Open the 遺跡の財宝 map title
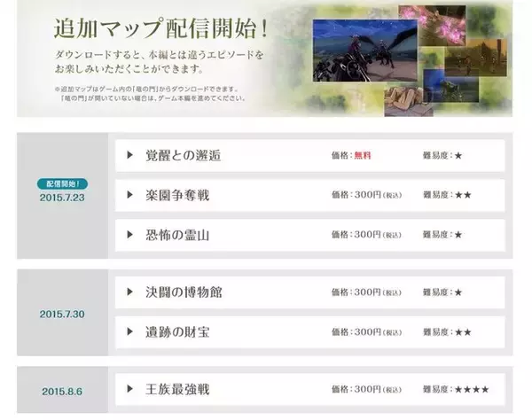 pos(177,332)
